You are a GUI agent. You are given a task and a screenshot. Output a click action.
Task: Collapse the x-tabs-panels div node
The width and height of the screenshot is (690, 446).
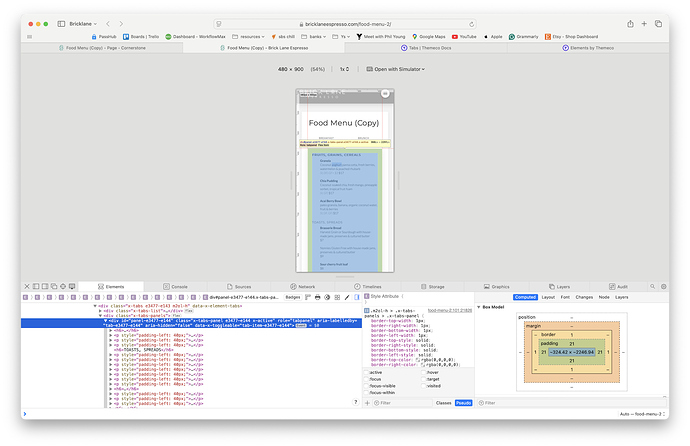click(100, 315)
